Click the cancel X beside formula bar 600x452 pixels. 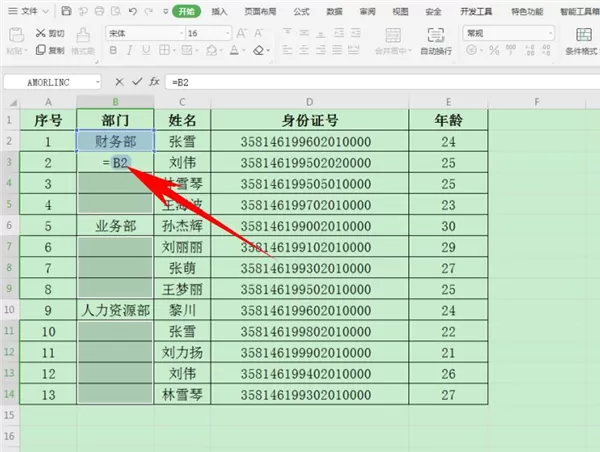pos(119,82)
